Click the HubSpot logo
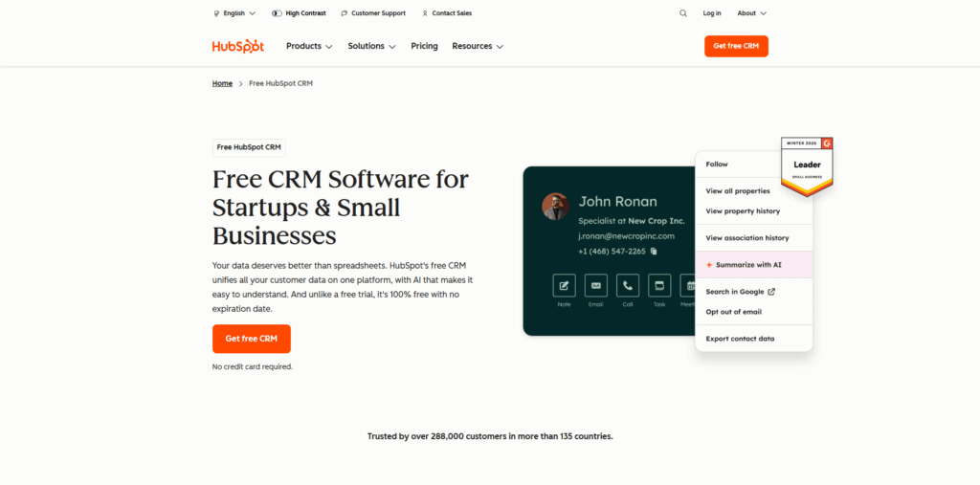 [238, 46]
